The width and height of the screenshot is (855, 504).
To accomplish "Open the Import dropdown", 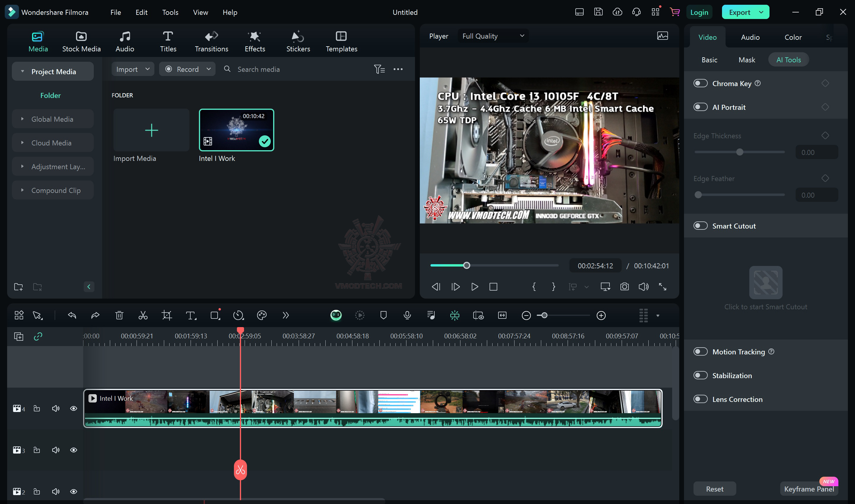I will [x=133, y=69].
